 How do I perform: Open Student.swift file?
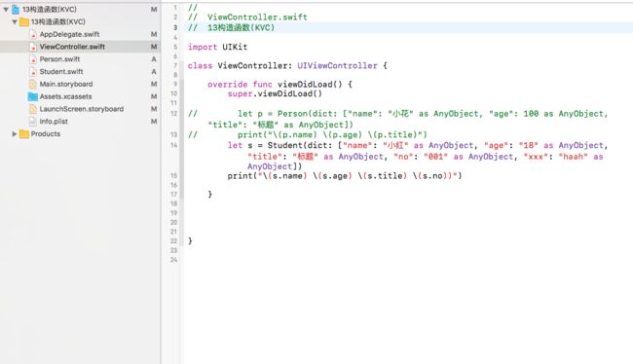[61, 72]
